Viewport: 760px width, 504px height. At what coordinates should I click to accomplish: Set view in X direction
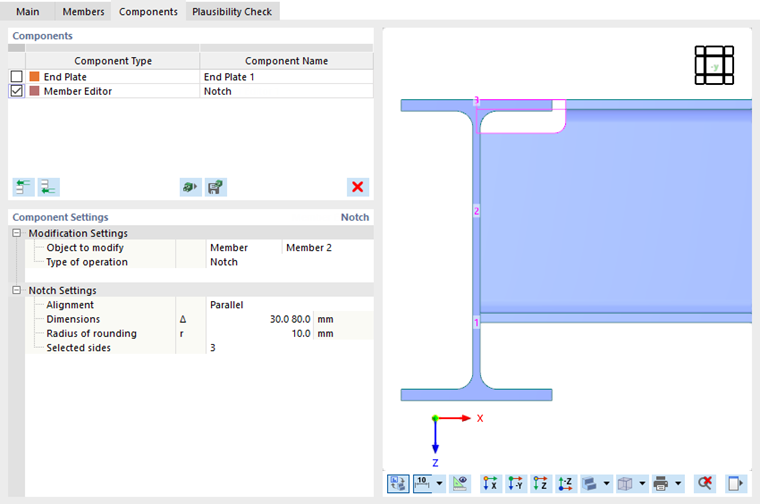pos(491,484)
